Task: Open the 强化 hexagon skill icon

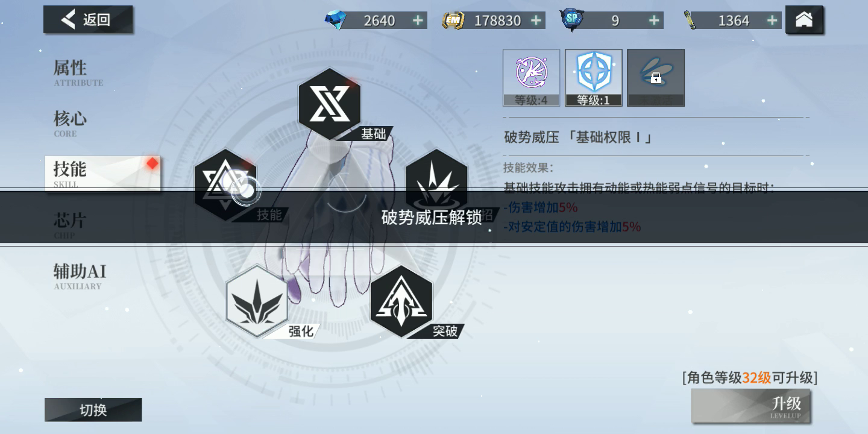Action: coord(257,301)
